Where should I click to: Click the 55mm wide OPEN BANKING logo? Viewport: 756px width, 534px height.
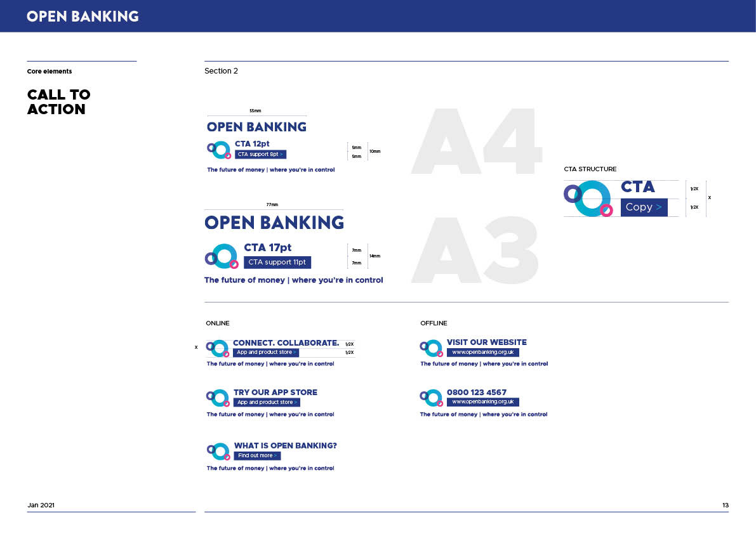(x=256, y=127)
